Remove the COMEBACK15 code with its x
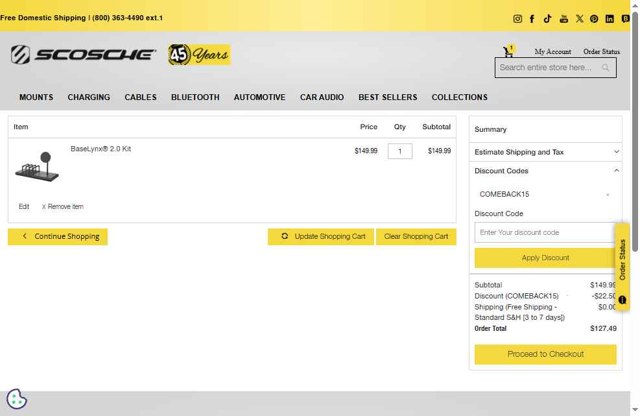 608,195
